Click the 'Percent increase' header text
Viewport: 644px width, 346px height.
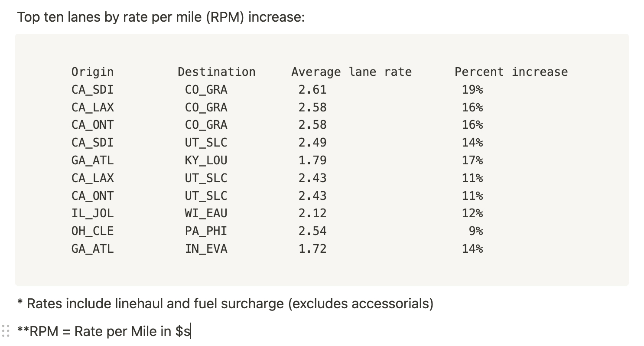pyautogui.click(x=511, y=72)
